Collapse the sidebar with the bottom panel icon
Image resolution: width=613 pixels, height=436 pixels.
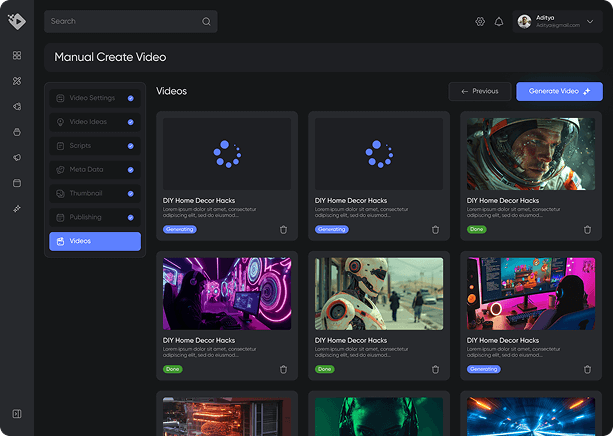[x=17, y=414]
